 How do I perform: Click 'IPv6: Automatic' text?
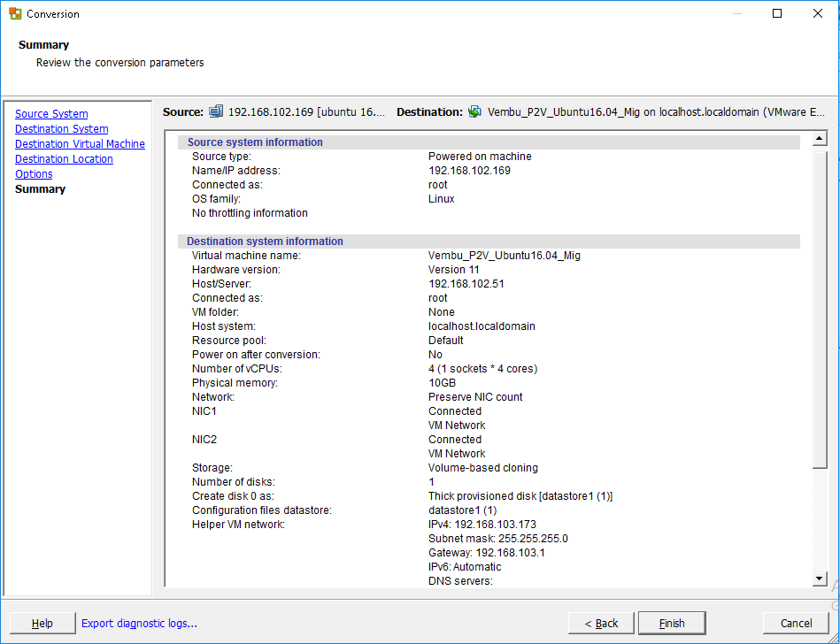click(465, 566)
